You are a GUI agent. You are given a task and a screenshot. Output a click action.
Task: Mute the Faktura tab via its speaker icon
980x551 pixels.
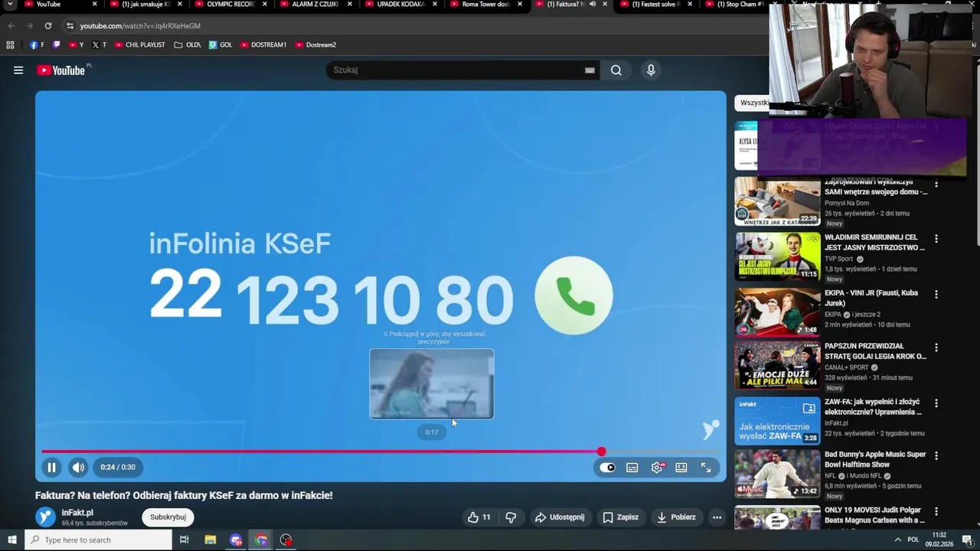[593, 4]
